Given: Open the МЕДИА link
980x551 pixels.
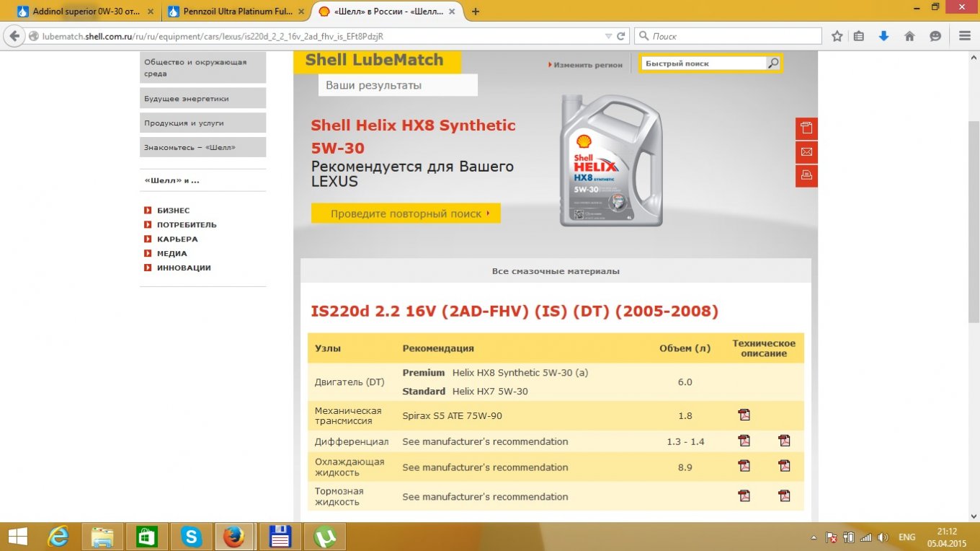Looking at the screenshot, I should [171, 254].
